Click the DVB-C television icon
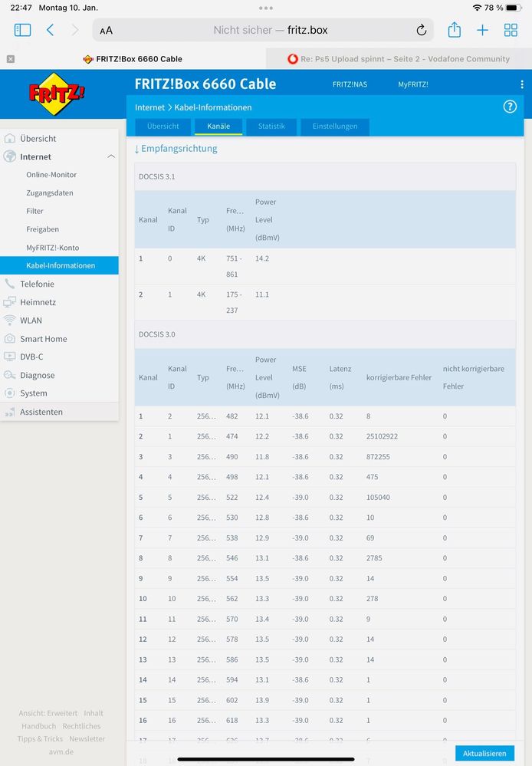 coord(9,357)
